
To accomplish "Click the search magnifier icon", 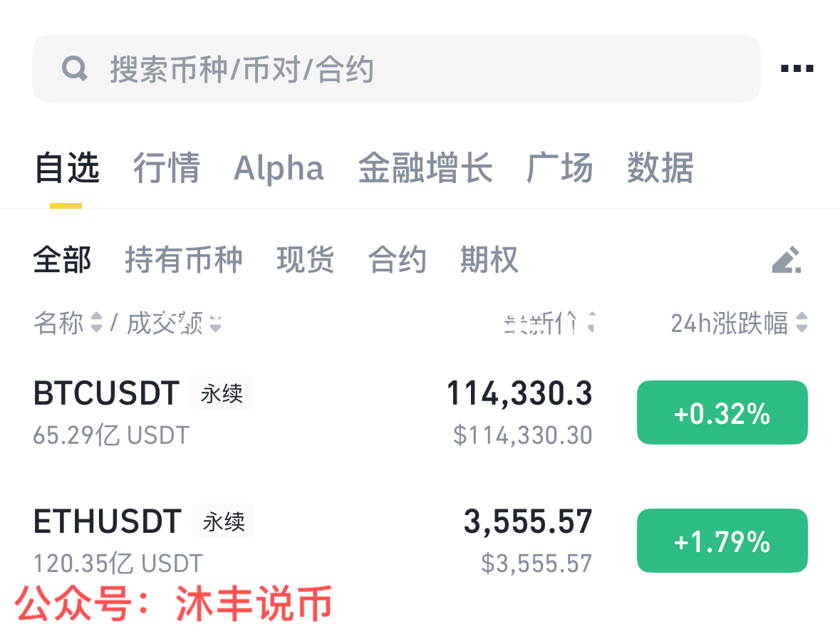I will (75, 69).
